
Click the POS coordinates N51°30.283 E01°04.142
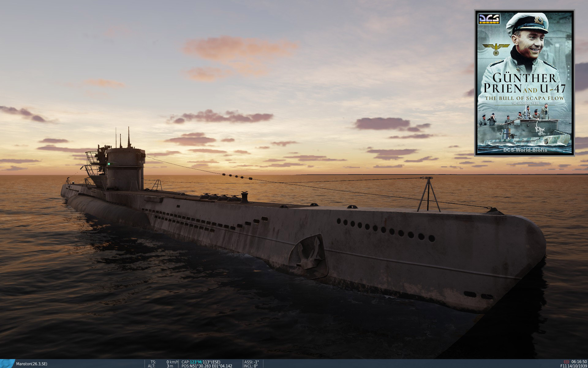click(211, 366)
